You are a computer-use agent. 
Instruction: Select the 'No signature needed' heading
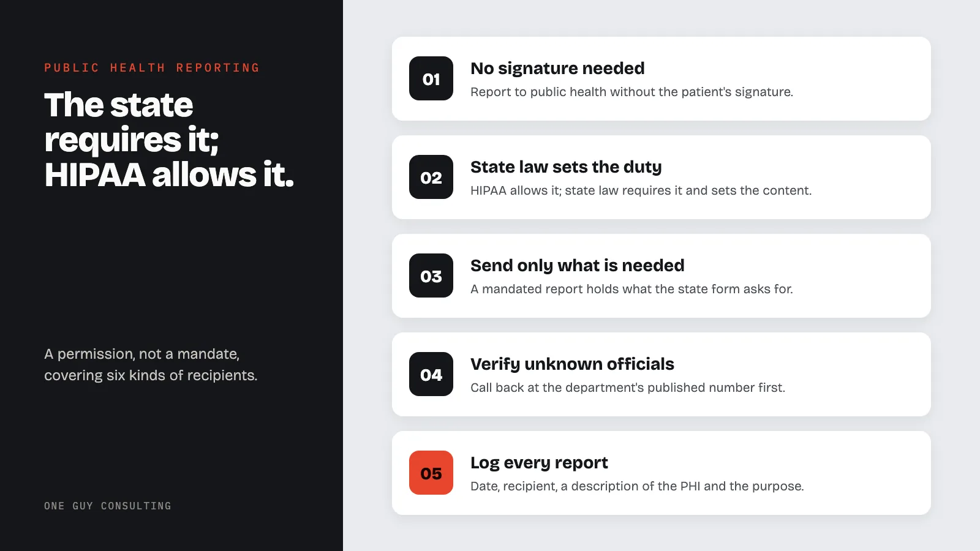(557, 68)
